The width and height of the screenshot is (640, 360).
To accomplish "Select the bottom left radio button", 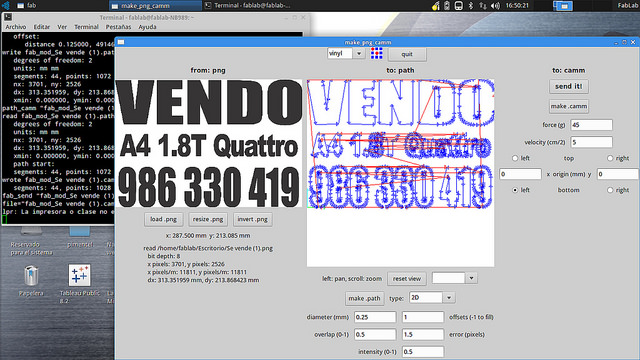I will (x=515, y=190).
